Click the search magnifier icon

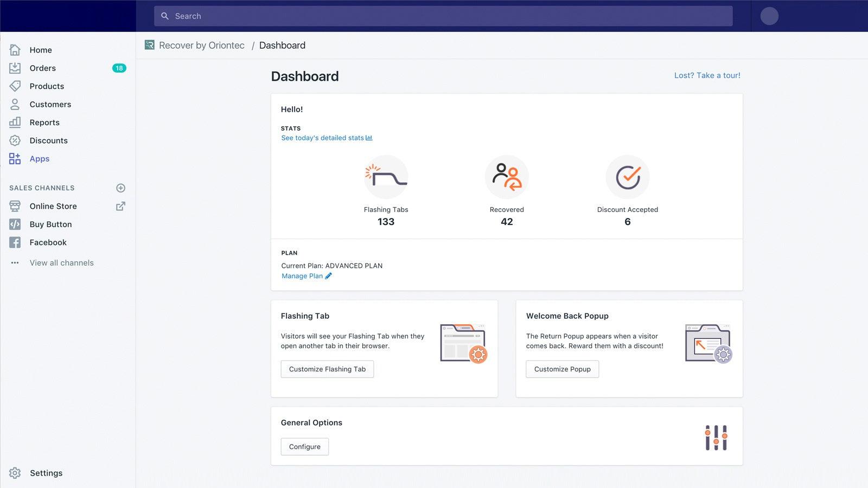click(165, 16)
